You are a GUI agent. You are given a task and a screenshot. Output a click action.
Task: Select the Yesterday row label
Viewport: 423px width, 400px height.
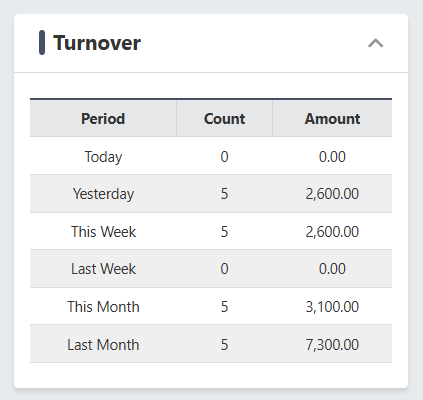(x=103, y=194)
